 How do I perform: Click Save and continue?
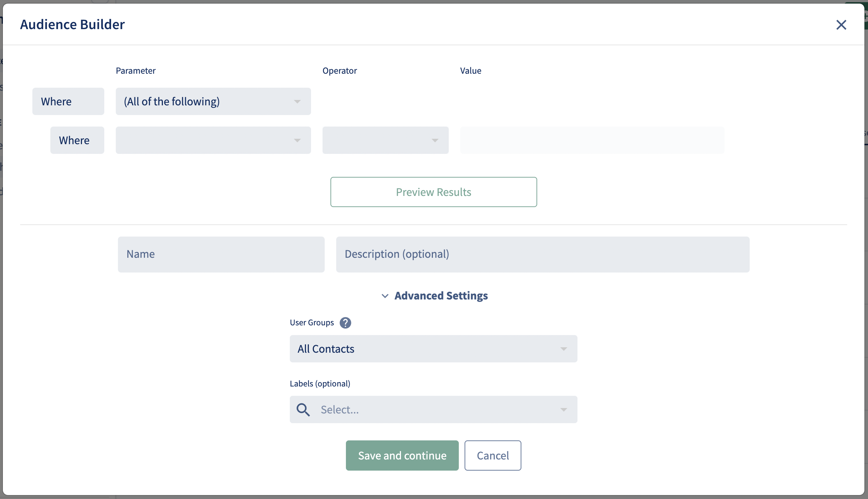(402, 455)
